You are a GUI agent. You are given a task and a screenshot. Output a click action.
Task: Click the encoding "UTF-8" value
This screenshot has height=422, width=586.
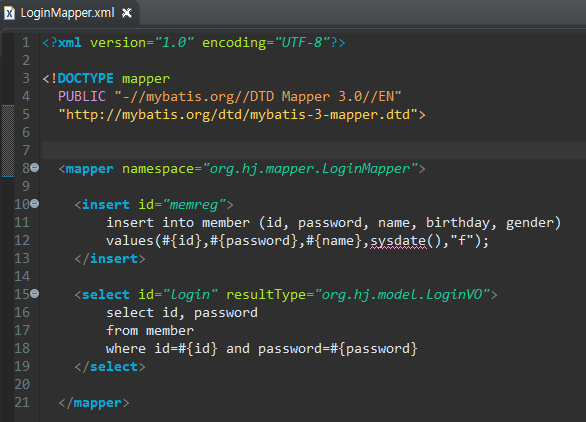coord(302,43)
